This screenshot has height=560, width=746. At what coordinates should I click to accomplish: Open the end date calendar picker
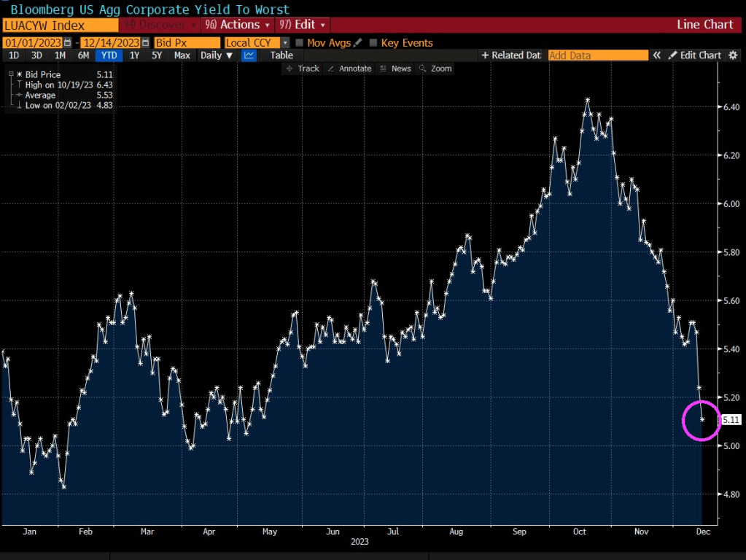pos(145,43)
